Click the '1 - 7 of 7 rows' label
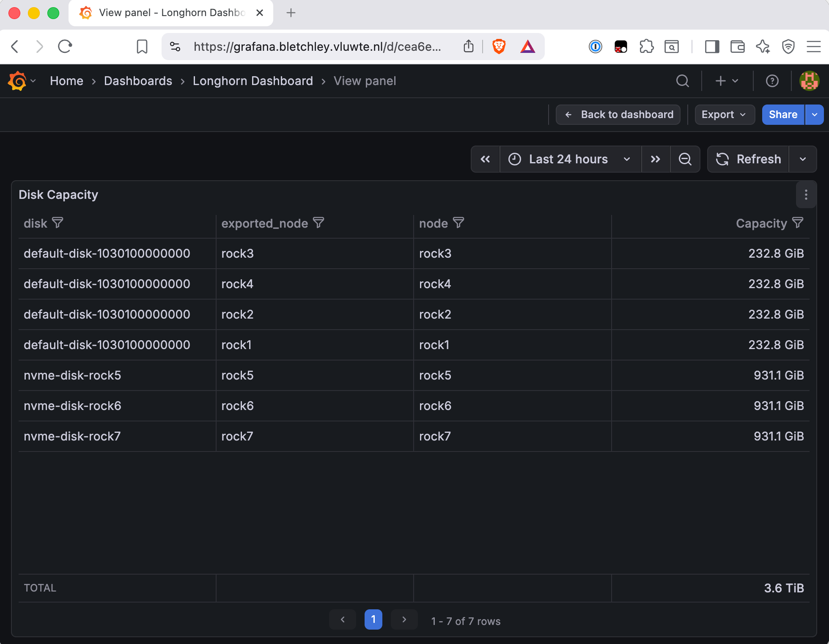Viewport: 829px width, 644px height. 466,621
